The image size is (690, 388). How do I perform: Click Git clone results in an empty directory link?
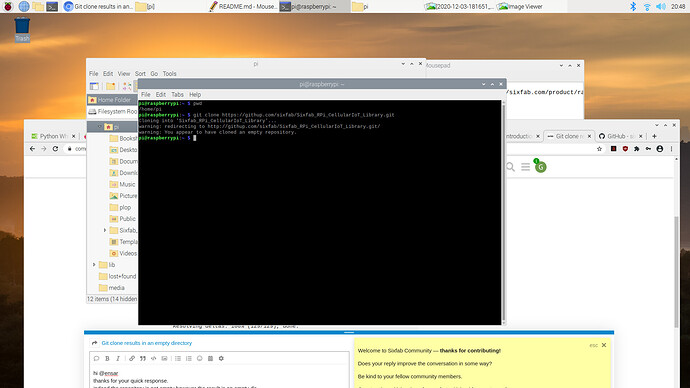[x=147, y=343]
